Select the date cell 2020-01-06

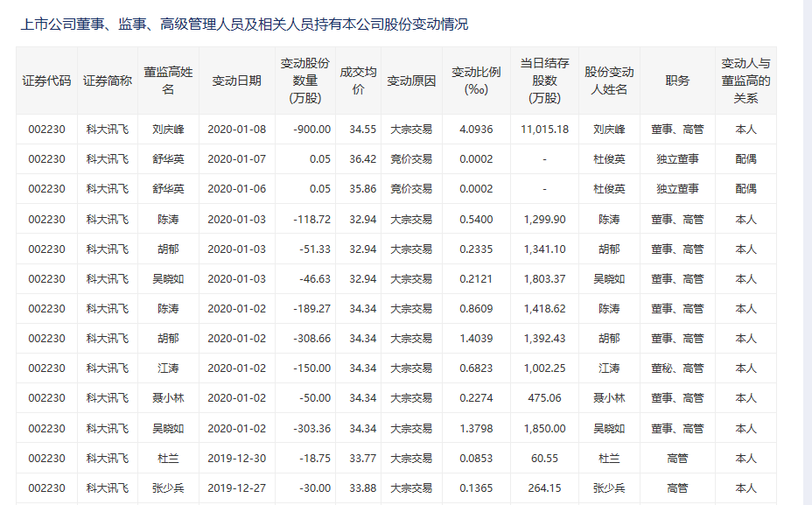point(236,188)
